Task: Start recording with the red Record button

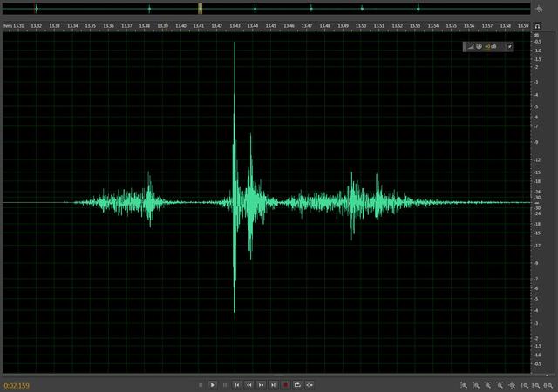Action: 285,385
